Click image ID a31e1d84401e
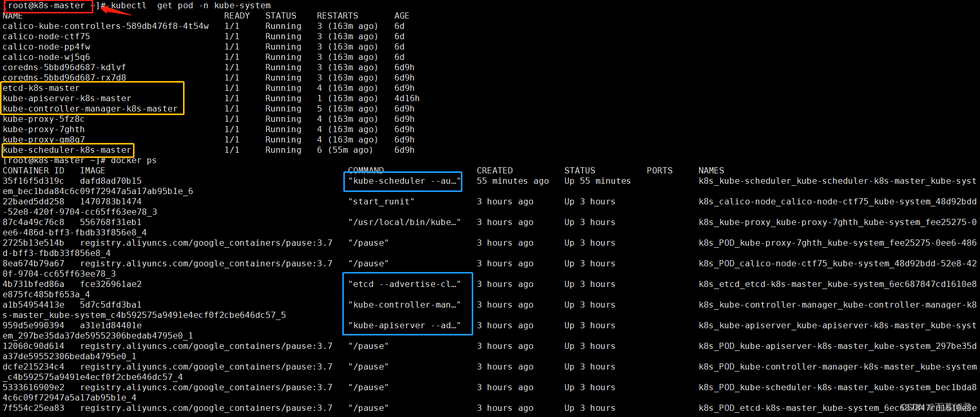Screen dimensions: 980x417 (111, 326)
